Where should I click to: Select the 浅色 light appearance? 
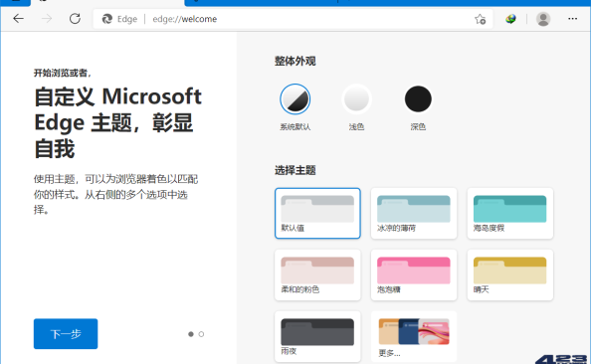(356, 99)
